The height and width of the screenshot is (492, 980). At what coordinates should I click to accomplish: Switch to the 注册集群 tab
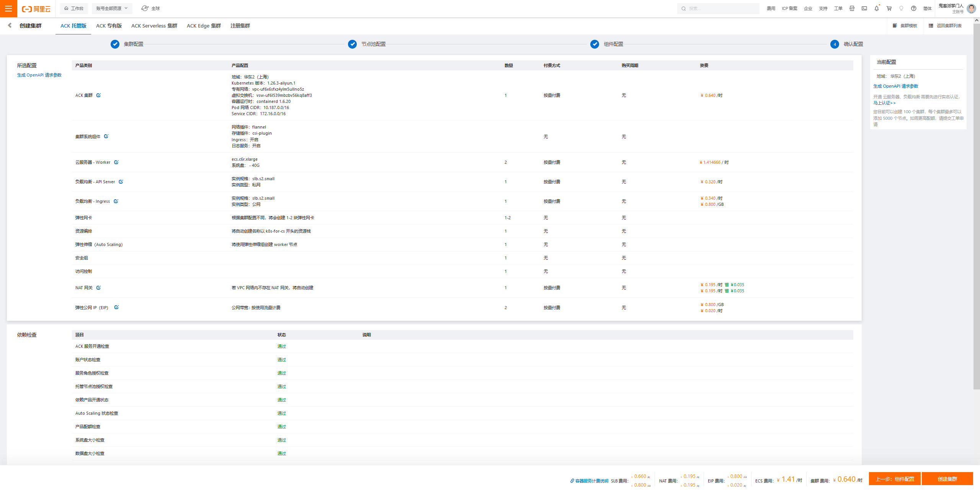[x=240, y=26]
